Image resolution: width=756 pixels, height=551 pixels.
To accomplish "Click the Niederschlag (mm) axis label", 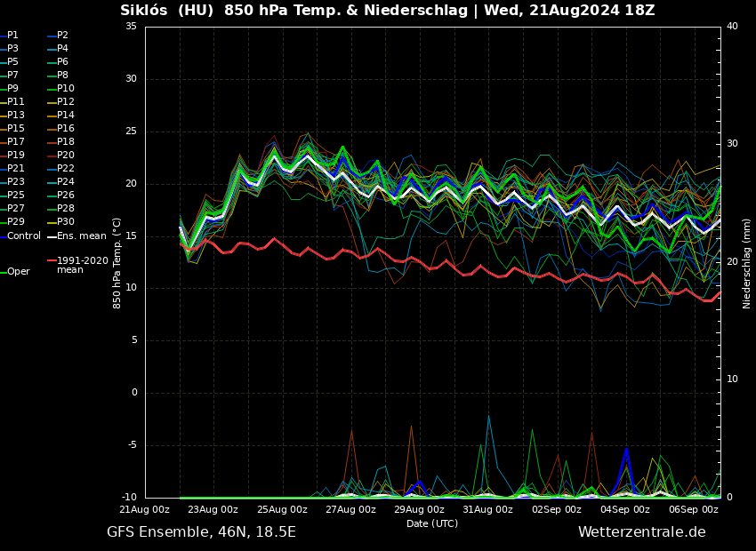I will tap(747, 263).
